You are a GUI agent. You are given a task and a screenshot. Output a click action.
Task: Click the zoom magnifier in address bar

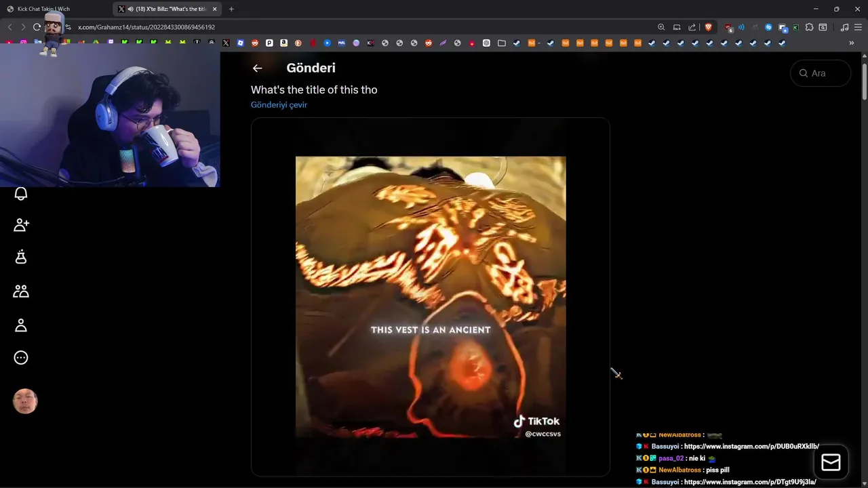[x=661, y=27]
